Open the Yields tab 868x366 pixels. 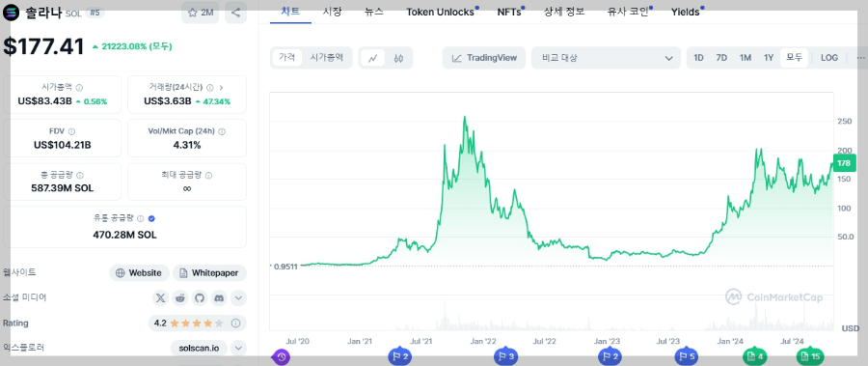tap(687, 12)
